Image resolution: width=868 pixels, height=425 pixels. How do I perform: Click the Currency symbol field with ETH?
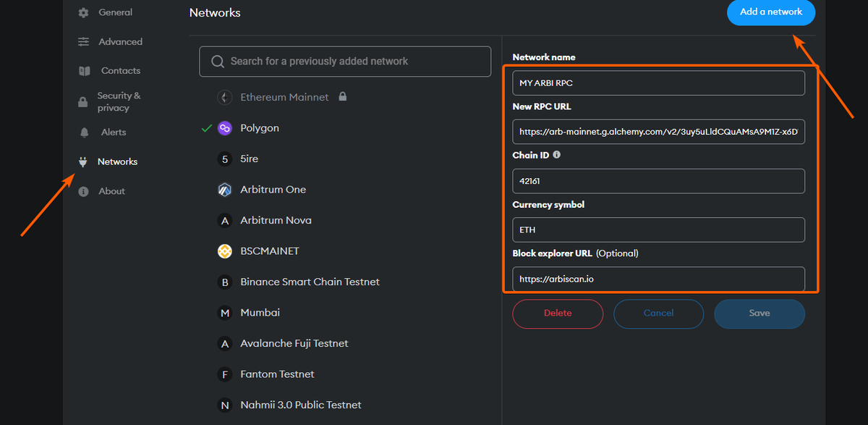tap(658, 230)
